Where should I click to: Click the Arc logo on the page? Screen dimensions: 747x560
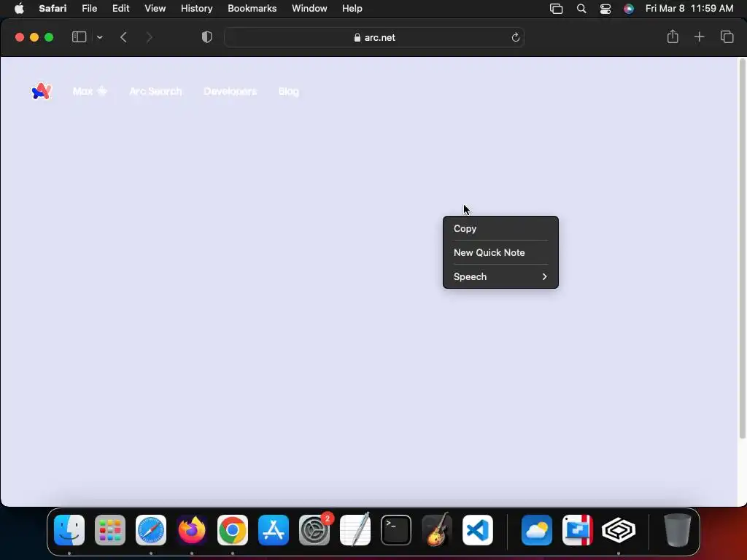42,91
